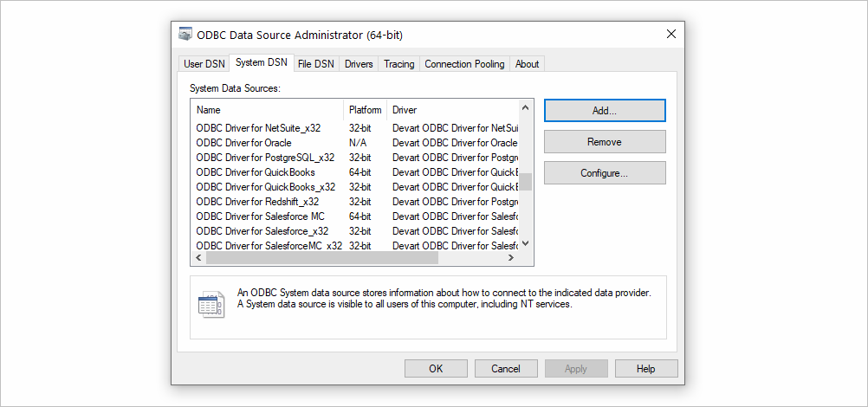The width and height of the screenshot is (868, 407).
Task: Select ODBC Driver for Redshift_x32 row
Action: tap(355, 202)
